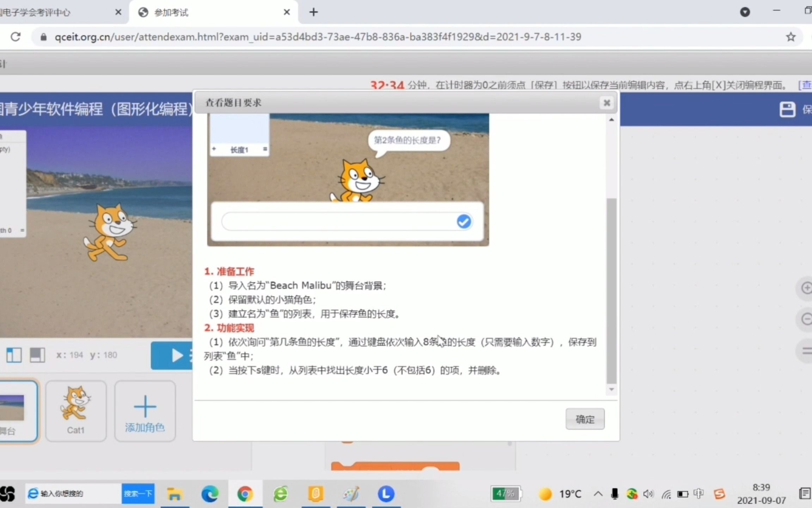
Task: Click 添加角色 to add a sprite
Action: click(145, 411)
